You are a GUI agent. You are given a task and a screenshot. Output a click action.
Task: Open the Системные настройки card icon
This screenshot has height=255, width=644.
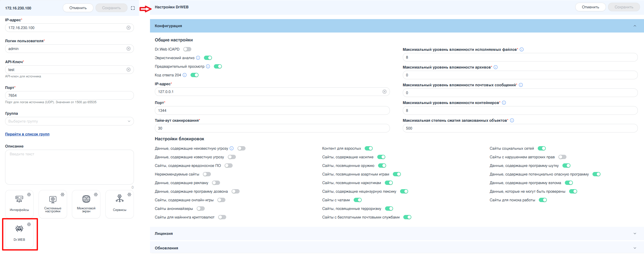53,199
